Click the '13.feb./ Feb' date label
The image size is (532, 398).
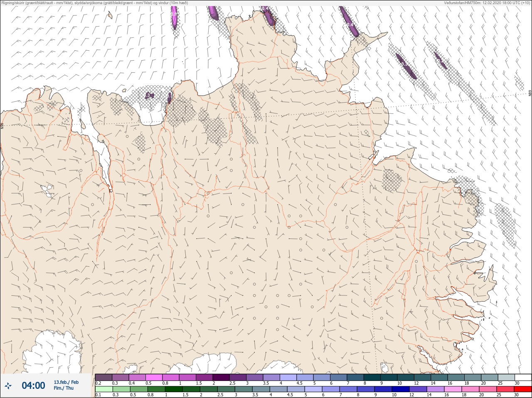tap(66, 382)
